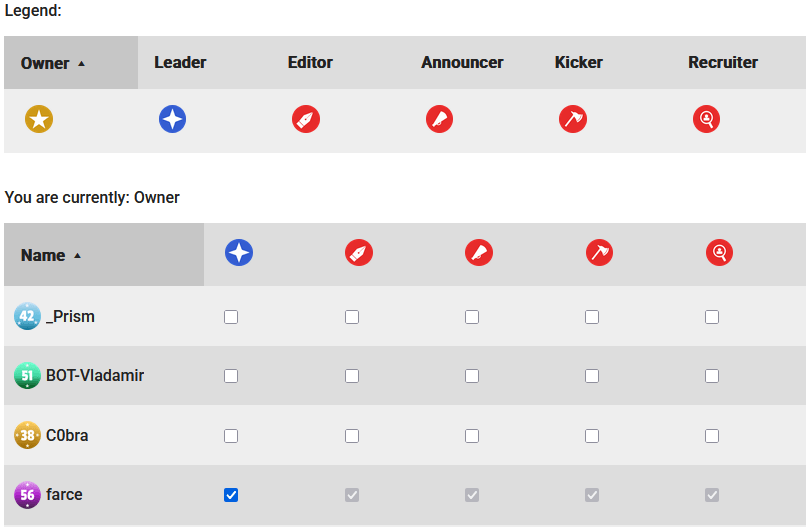This screenshot has width=811, height=527.
Task: Open the _Prism member name
Action: [x=70, y=317]
